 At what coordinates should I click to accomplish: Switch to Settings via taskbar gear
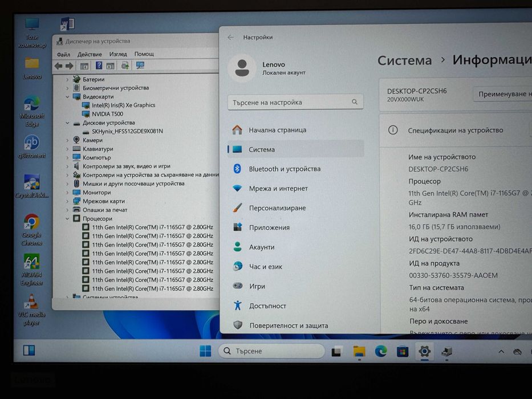point(424,351)
